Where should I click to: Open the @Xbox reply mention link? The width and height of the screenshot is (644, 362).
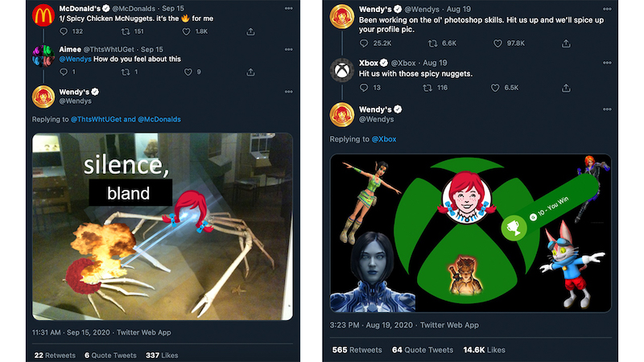pos(384,140)
